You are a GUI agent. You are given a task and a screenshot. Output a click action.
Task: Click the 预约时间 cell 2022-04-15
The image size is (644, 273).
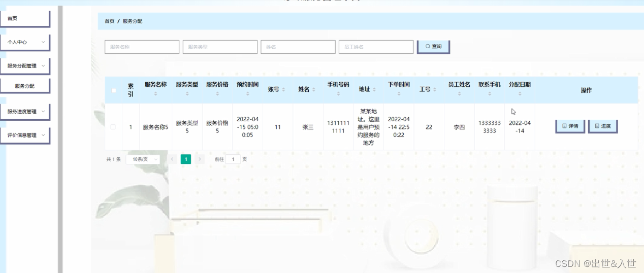click(247, 127)
